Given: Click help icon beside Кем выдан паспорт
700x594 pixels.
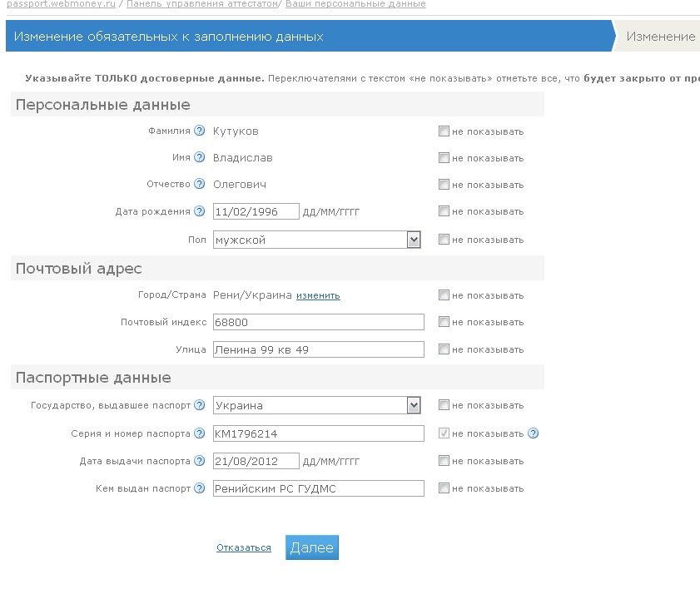Looking at the screenshot, I should (x=199, y=488).
